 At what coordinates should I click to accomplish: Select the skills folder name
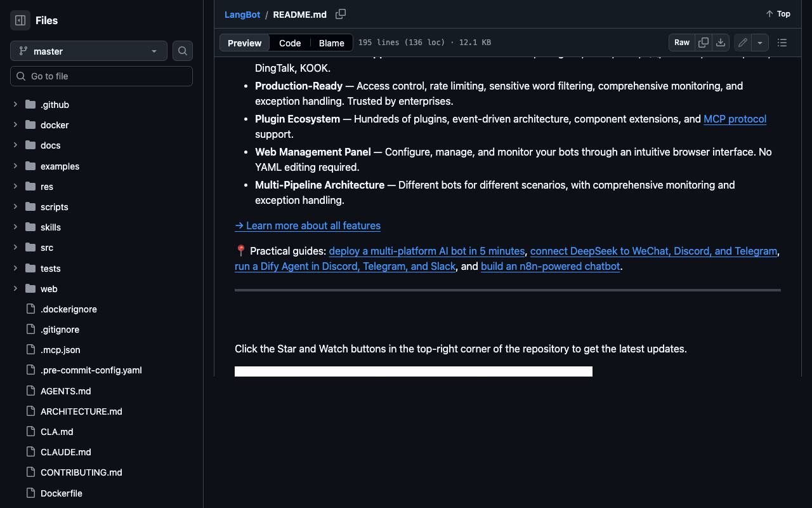click(51, 227)
